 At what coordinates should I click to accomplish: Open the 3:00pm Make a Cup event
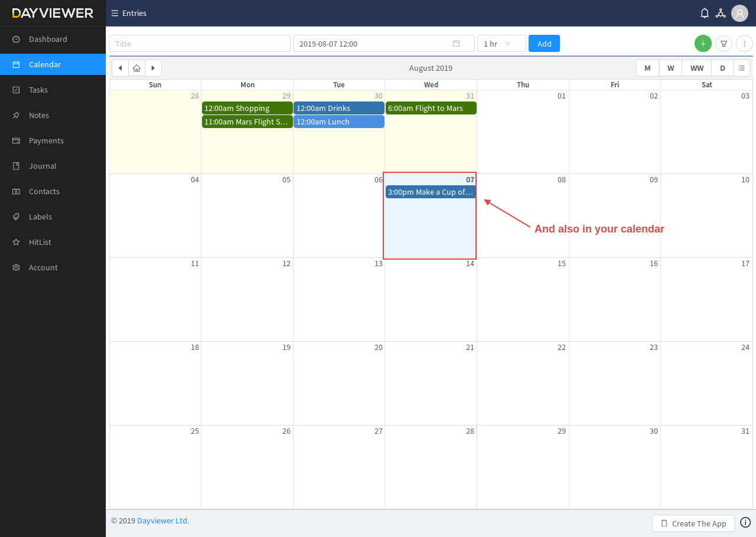[x=431, y=192]
